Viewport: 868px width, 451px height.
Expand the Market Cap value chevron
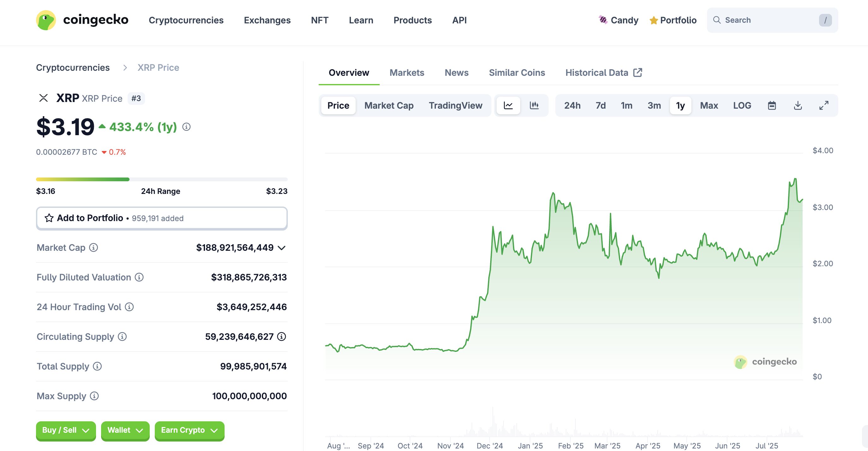pos(282,248)
